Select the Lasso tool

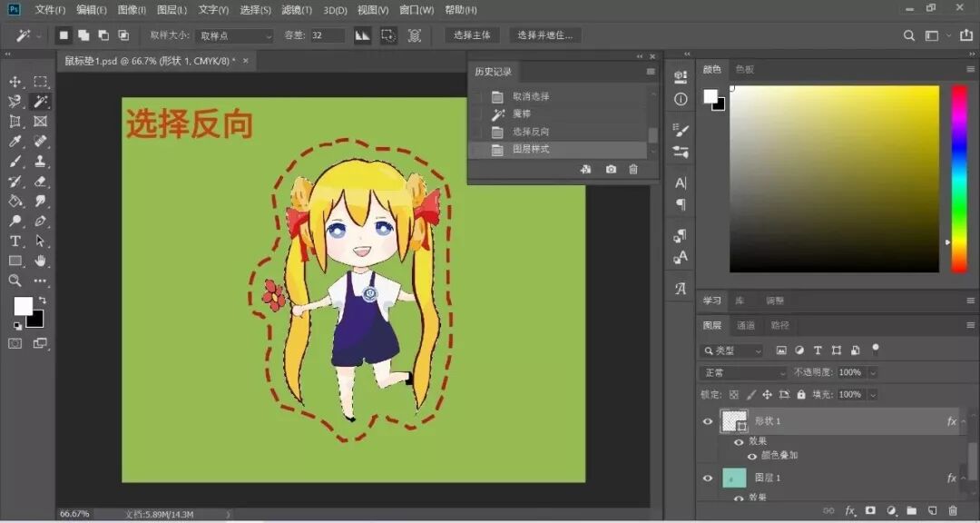(15, 102)
